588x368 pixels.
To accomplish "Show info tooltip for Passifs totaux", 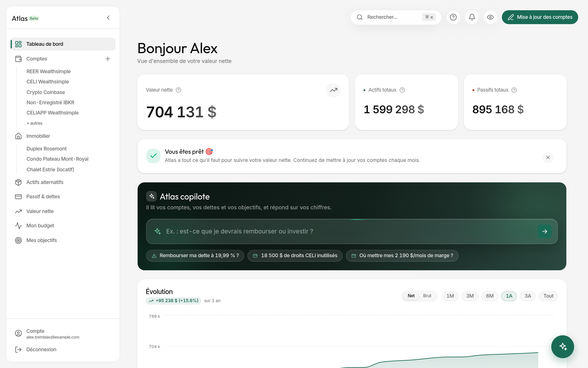I will (514, 90).
